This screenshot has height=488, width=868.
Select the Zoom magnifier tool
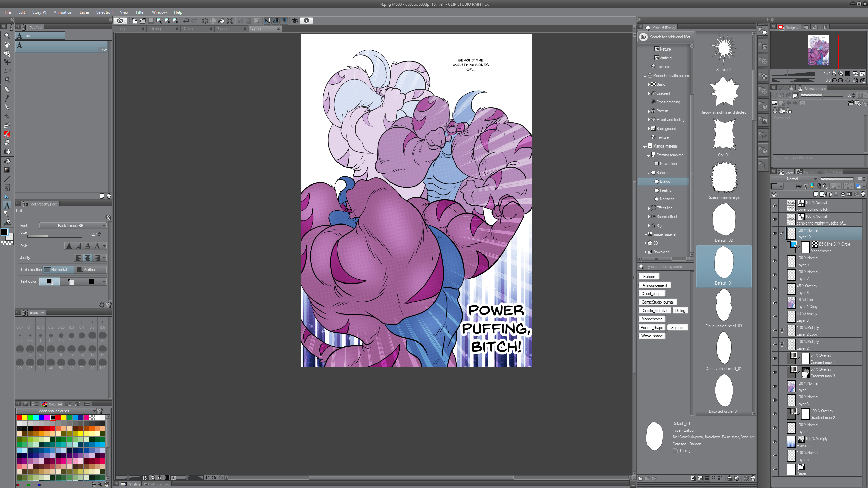tap(7, 36)
